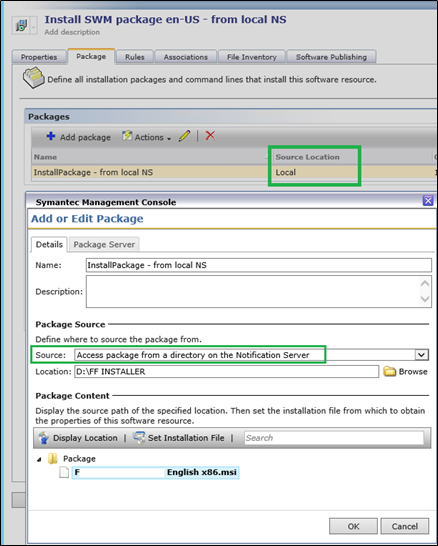Select the English x86.msi file icon
Viewport: 438px width, 546px height.
pos(64,472)
